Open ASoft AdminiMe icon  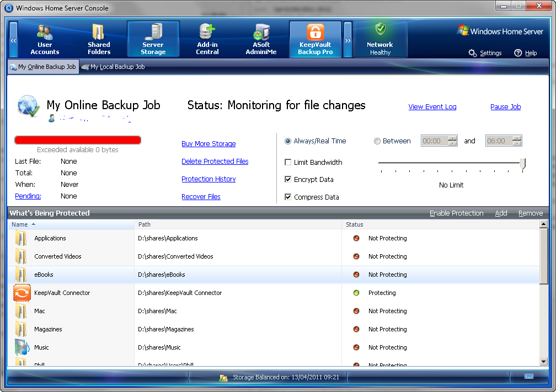261,32
